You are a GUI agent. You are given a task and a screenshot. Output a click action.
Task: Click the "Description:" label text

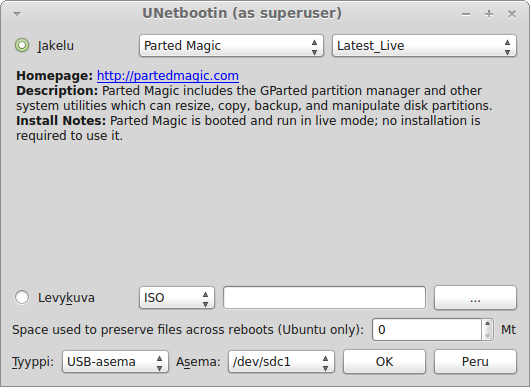[57, 91]
